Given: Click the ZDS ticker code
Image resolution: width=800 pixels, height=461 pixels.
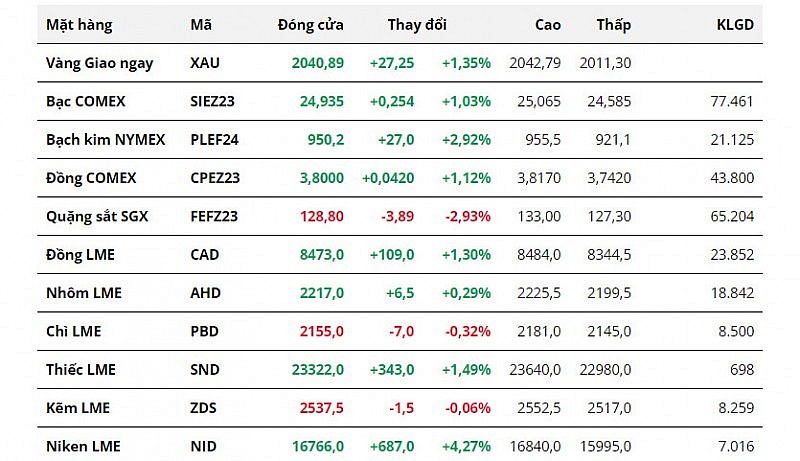Looking at the screenshot, I should point(204,408).
